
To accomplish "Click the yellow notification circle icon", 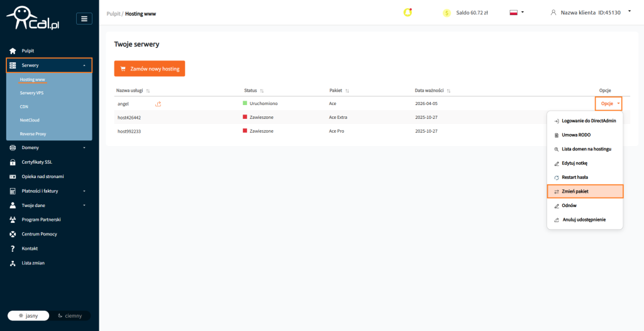I will (x=408, y=12).
